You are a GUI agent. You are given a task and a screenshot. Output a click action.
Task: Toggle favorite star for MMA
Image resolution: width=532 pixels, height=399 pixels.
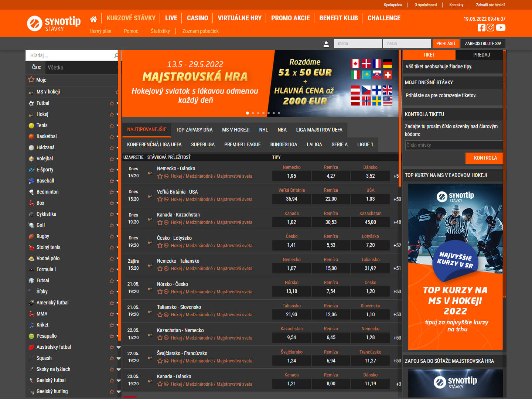click(x=112, y=314)
